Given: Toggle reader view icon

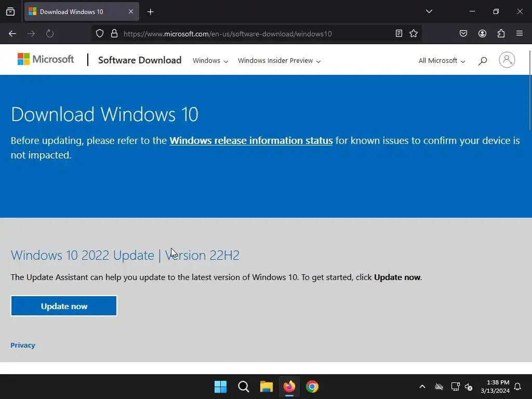Looking at the screenshot, I should pyautogui.click(x=399, y=33).
